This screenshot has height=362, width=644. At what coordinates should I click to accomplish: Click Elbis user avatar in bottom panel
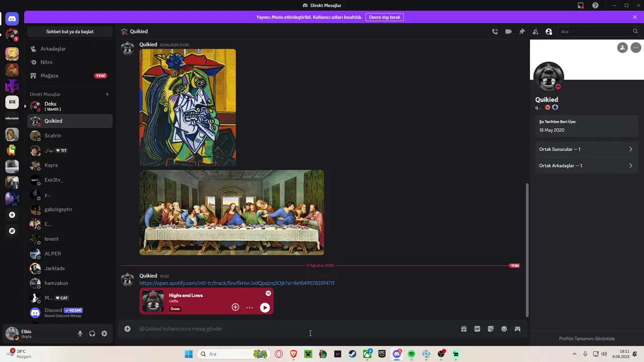12,333
